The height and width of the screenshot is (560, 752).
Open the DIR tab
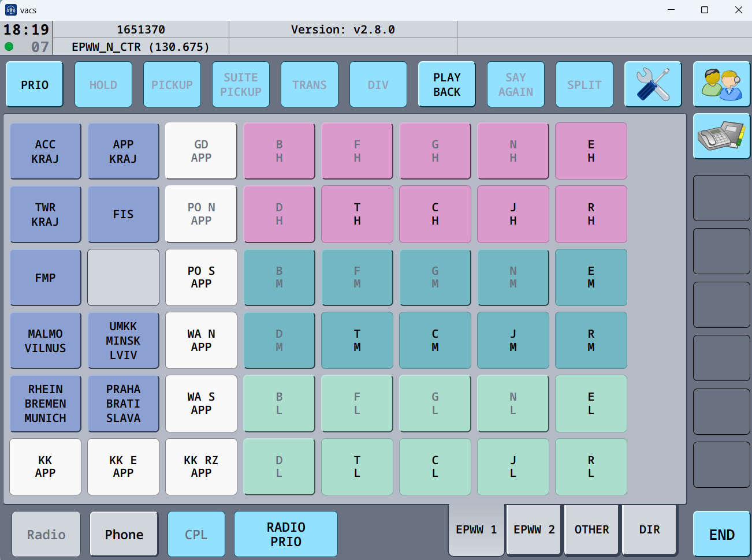coord(650,529)
